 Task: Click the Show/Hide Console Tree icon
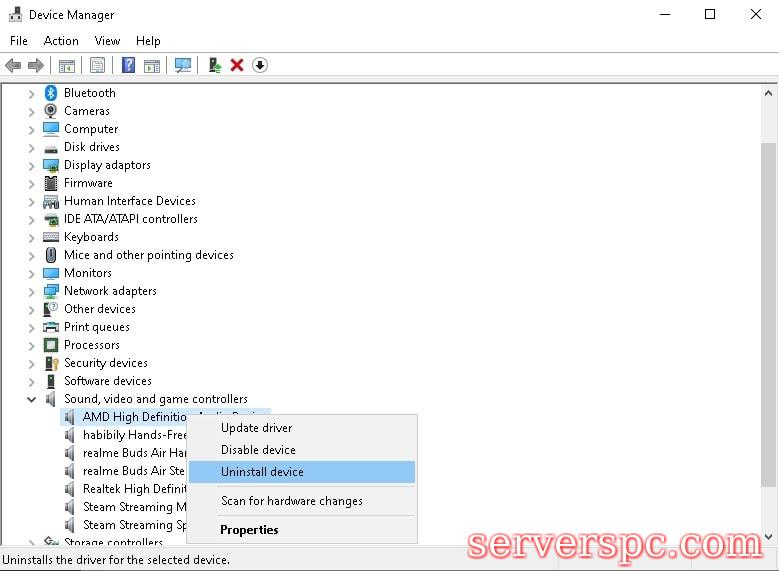click(67, 65)
